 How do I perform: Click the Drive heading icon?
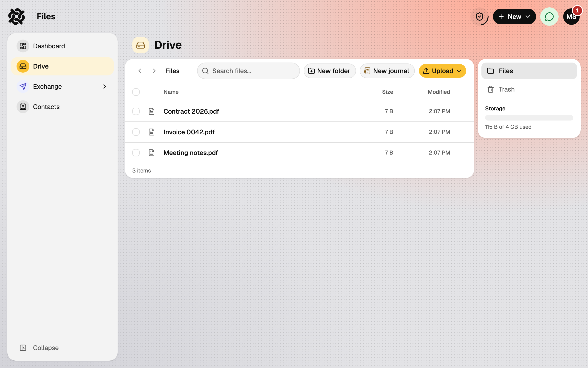pos(140,45)
